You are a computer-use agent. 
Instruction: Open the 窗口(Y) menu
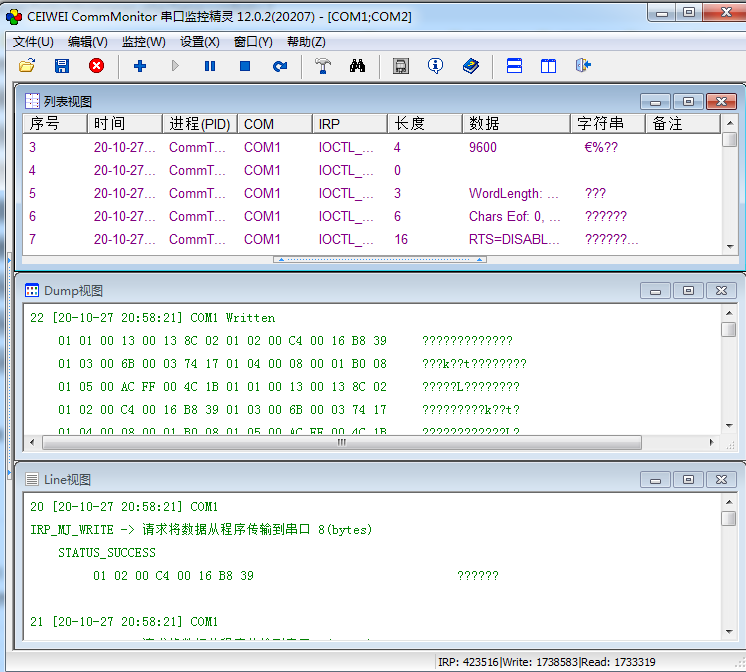pyautogui.click(x=253, y=42)
